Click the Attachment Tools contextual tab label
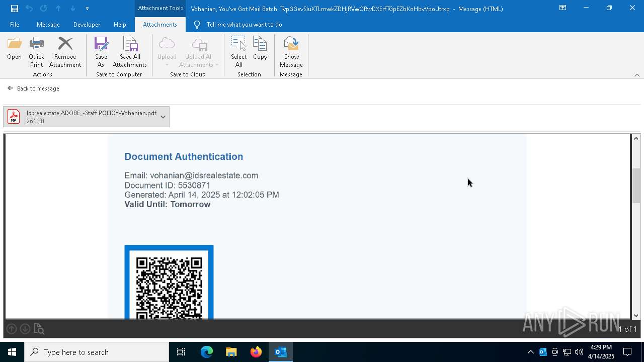This screenshot has height=362, width=644. tap(160, 8)
